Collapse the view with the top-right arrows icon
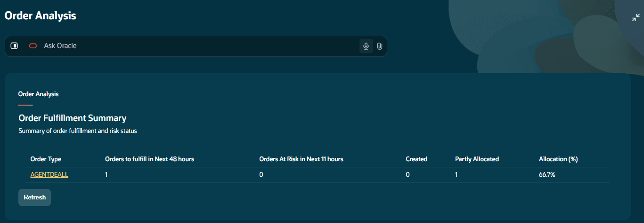 point(636,18)
